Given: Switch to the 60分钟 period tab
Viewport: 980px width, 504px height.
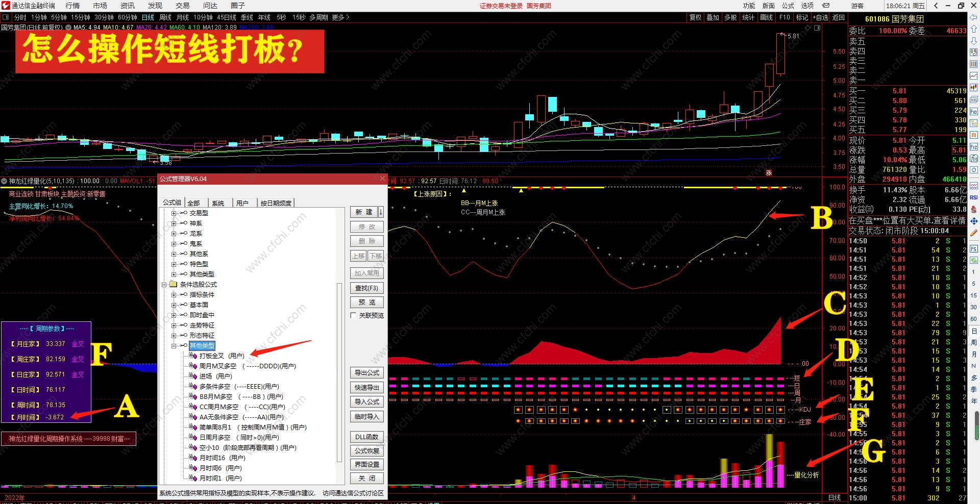Looking at the screenshot, I should 127,17.
